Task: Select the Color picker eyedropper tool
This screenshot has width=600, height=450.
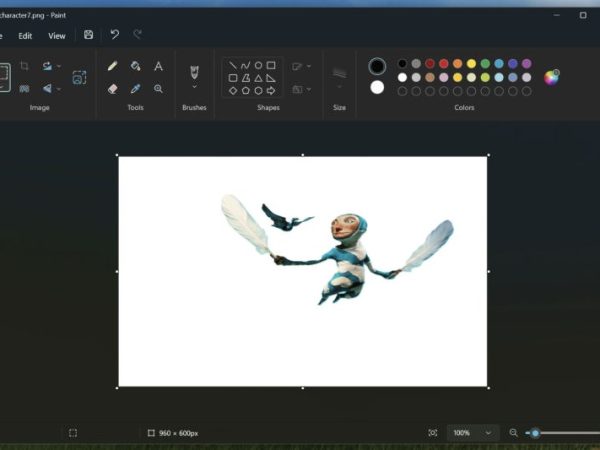Action: (x=135, y=89)
